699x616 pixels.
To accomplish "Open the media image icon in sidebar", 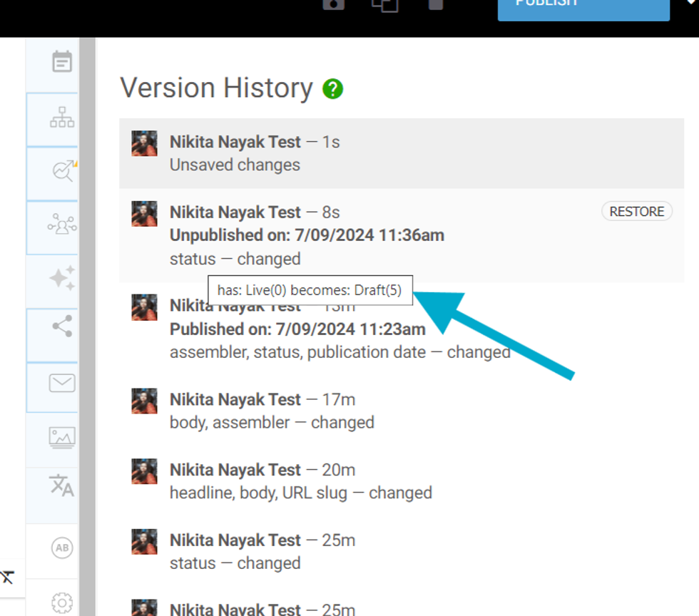I will 62,437.
